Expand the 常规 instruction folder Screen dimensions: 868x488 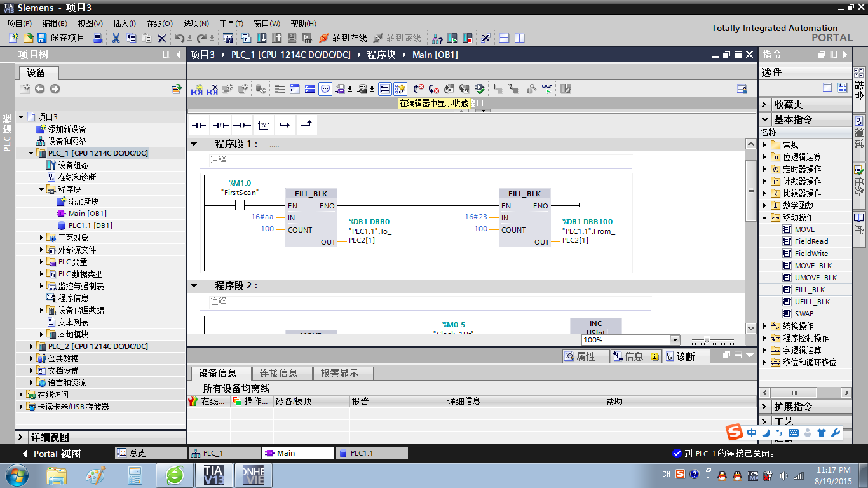pyautogui.click(x=765, y=145)
